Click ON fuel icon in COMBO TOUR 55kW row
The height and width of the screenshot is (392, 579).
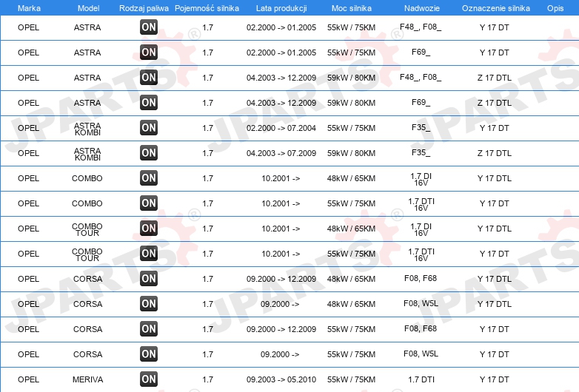(149, 254)
